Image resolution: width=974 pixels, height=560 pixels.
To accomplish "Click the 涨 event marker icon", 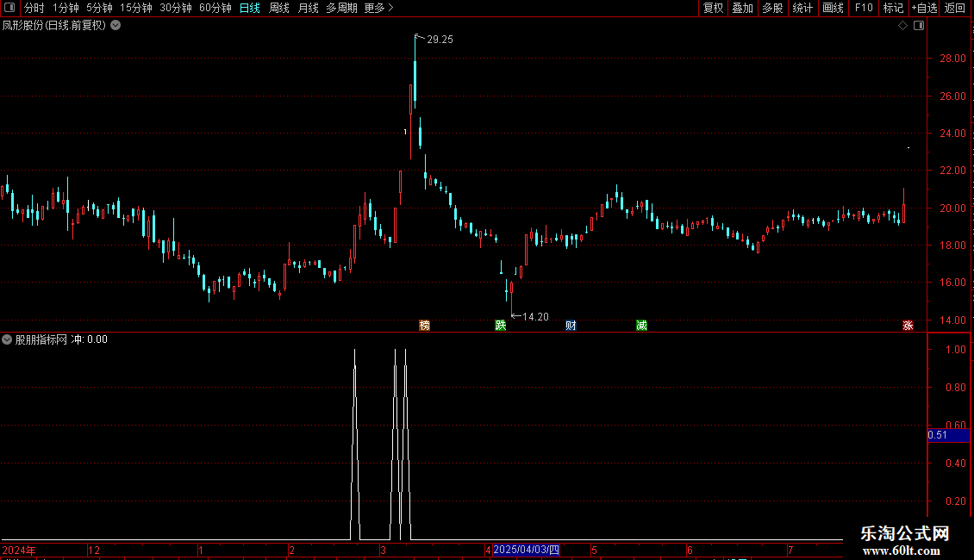I will coord(908,326).
